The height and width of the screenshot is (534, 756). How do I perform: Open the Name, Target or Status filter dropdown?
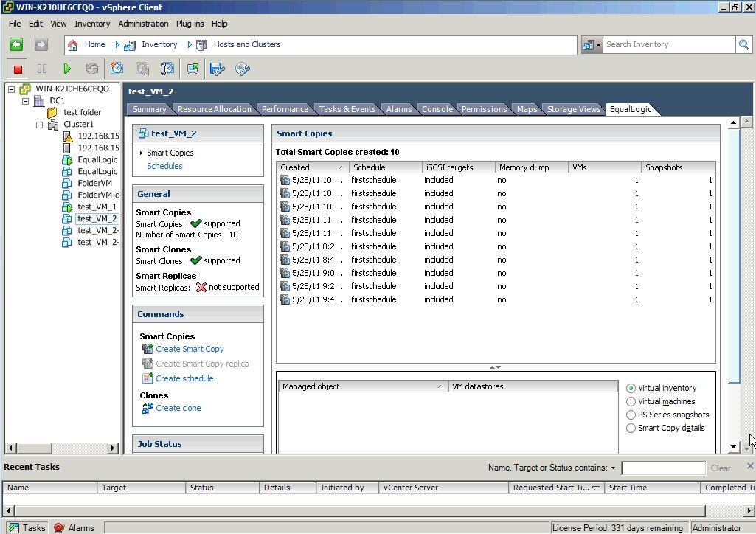coord(614,468)
